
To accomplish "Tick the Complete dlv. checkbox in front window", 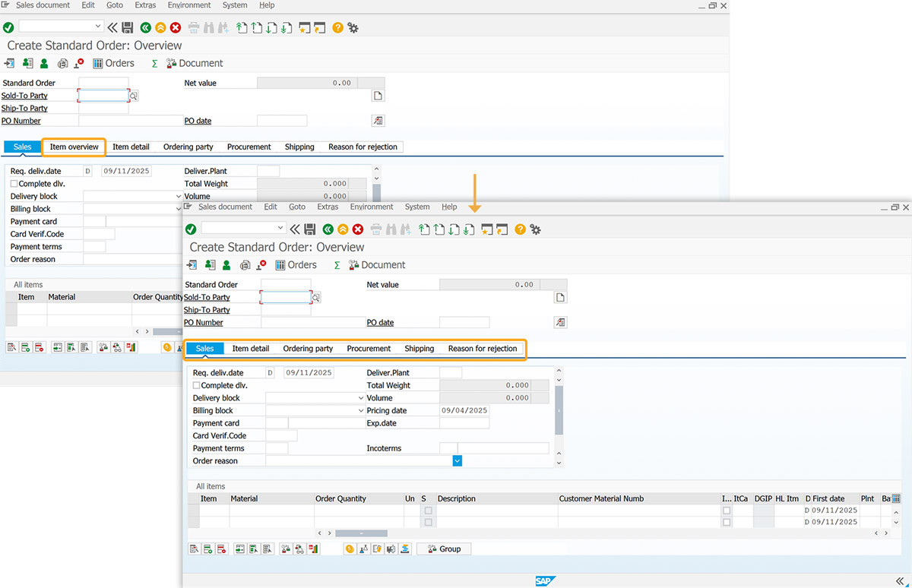I will pyautogui.click(x=196, y=386).
